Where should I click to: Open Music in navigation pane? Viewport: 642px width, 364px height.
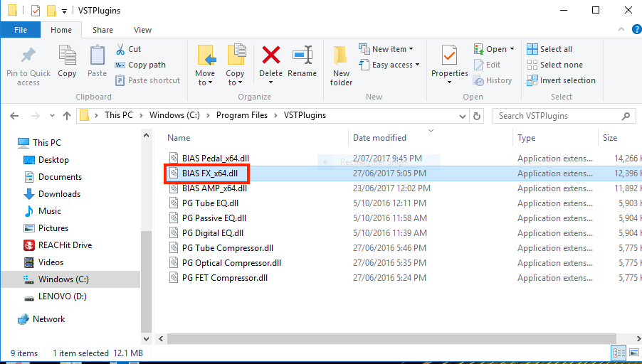point(43,211)
